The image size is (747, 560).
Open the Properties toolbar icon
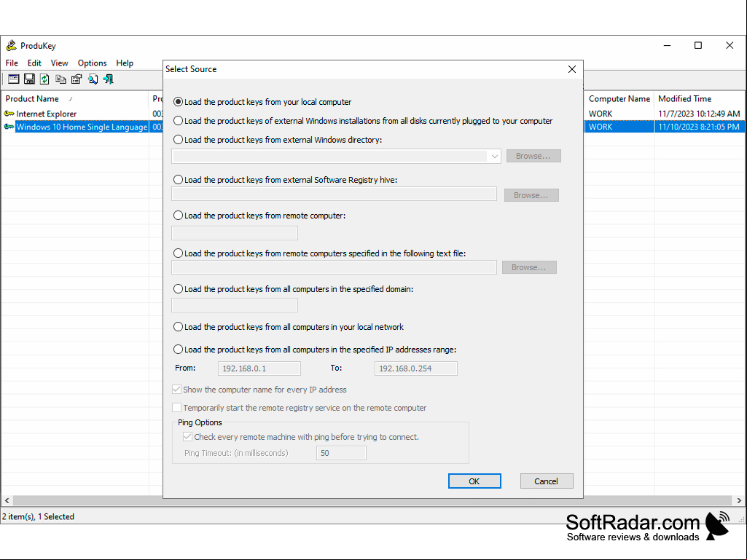[77, 79]
